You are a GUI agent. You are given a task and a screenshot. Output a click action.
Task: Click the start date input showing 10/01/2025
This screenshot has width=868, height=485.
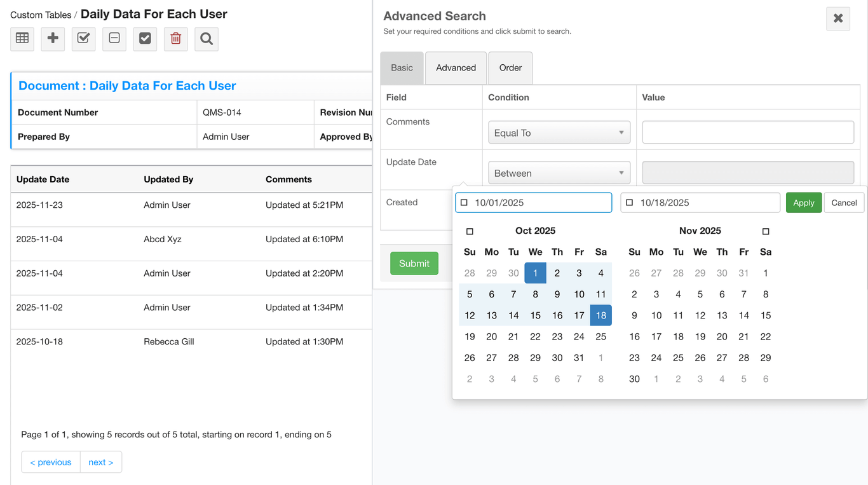534,203
